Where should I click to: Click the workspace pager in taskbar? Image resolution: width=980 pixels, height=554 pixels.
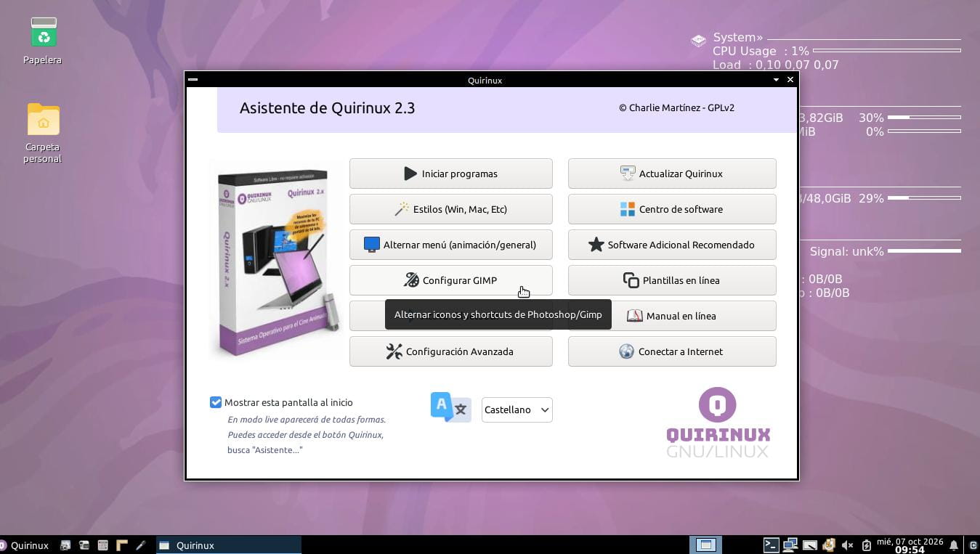[x=705, y=545]
